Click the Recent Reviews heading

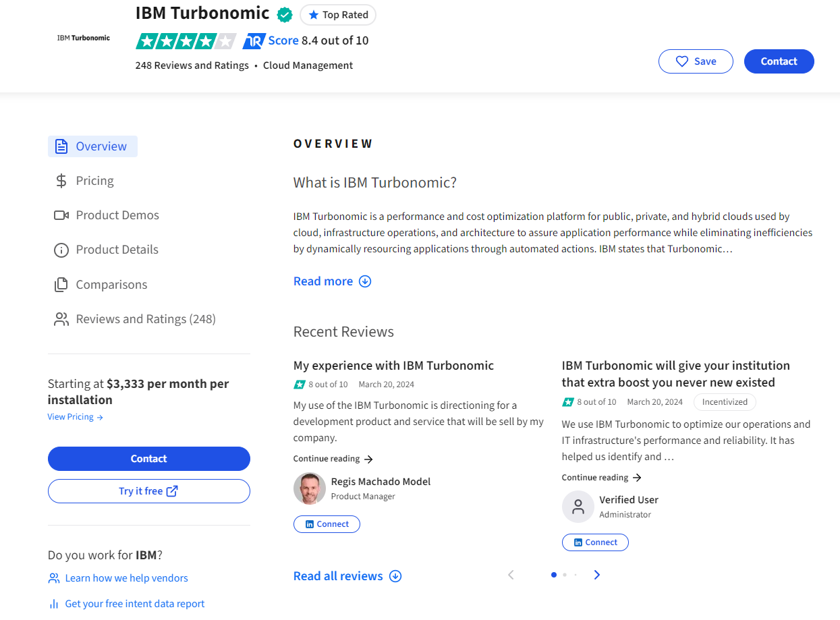click(343, 332)
